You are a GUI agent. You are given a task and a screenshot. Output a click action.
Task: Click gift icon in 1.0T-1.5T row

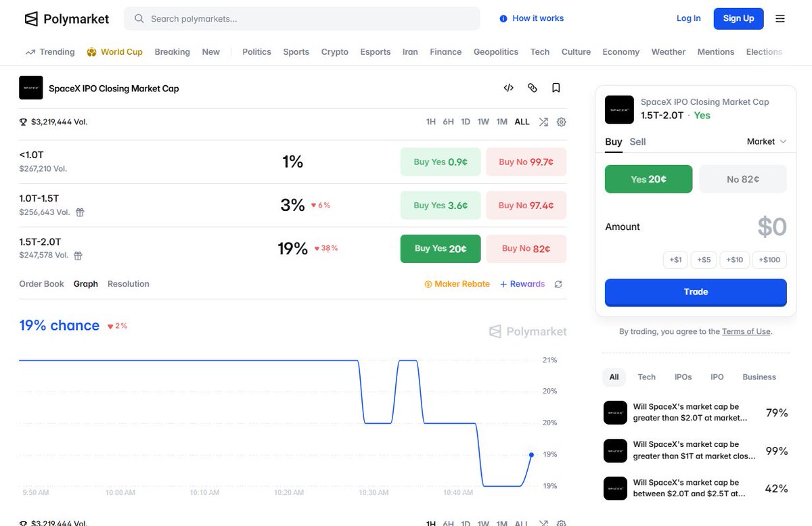[80, 212]
